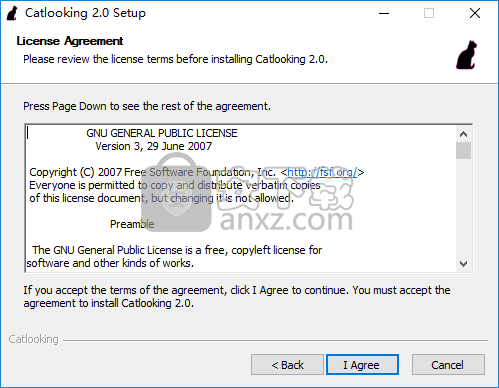The height and width of the screenshot is (388, 499).
Task: Open the http://fsf.org/ link
Action: 322,172
